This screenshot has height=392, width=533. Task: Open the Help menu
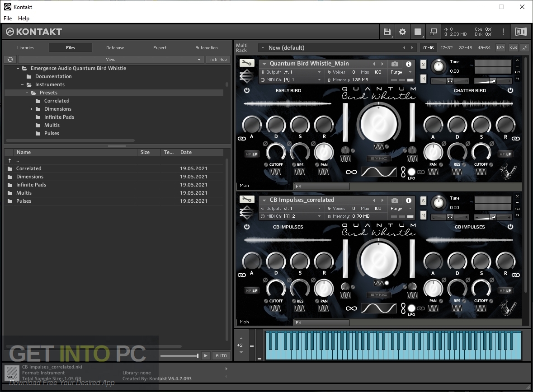point(24,19)
